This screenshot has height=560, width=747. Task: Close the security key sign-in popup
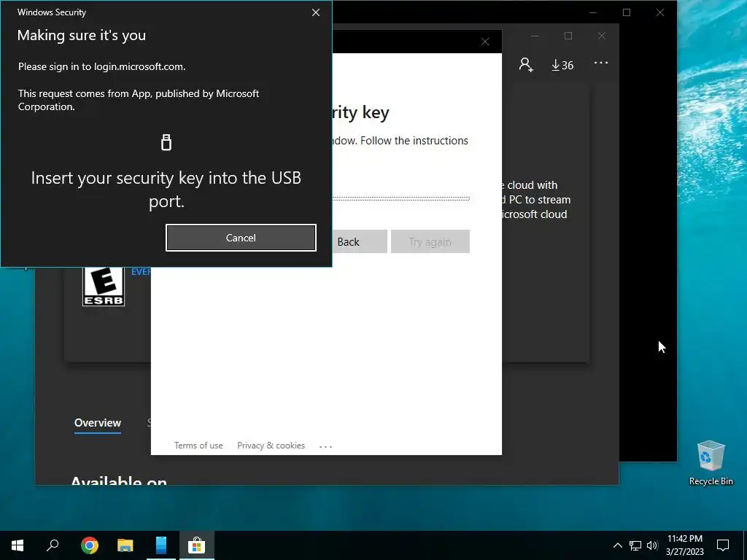pos(485,42)
